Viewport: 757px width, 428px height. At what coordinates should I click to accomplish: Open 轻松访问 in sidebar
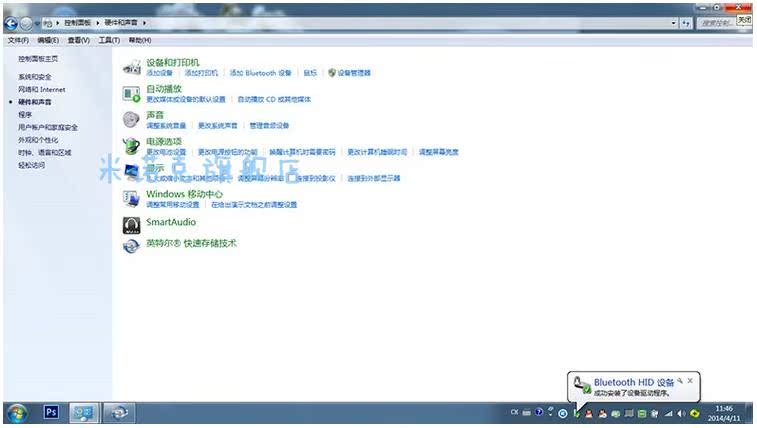tap(31, 165)
